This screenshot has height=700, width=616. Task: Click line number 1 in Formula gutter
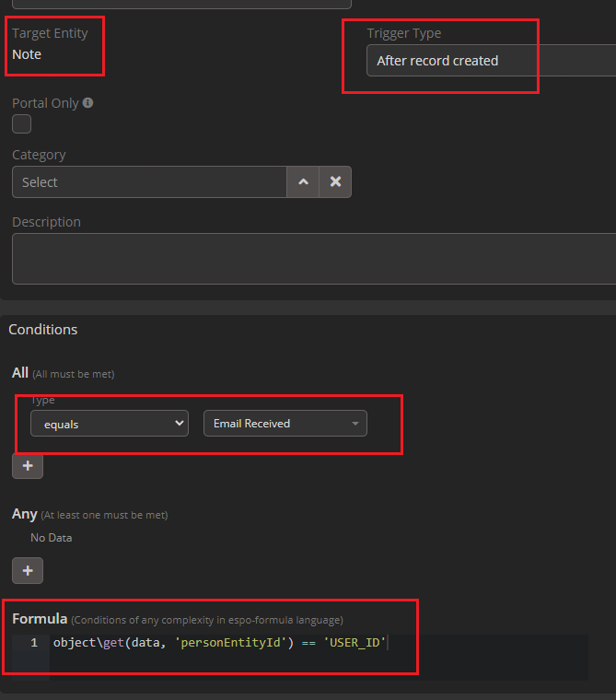[34, 643]
